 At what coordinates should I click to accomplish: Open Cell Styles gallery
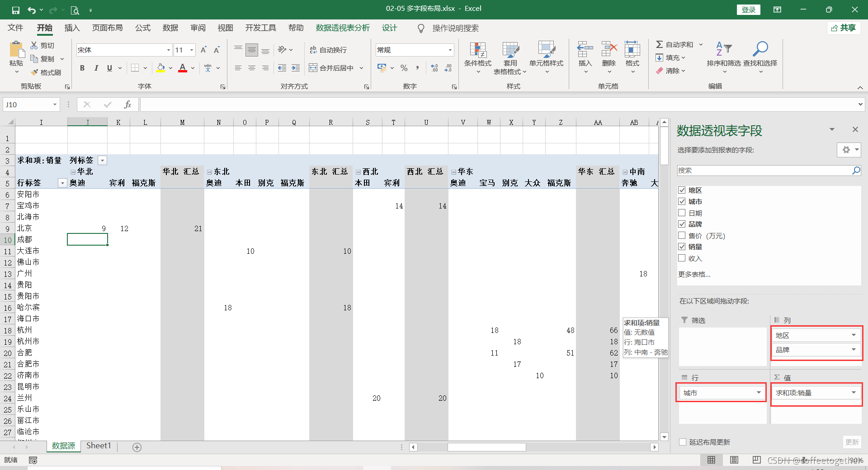[546, 58]
